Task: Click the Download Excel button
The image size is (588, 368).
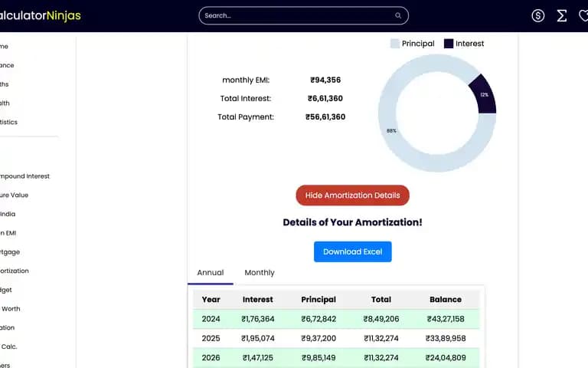Action: coord(352,251)
